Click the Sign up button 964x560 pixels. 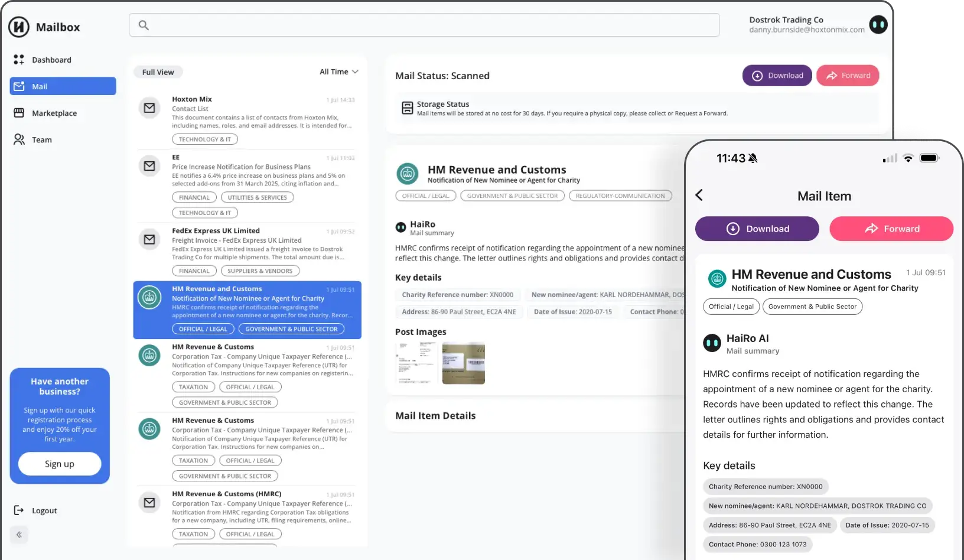[60, 464]
